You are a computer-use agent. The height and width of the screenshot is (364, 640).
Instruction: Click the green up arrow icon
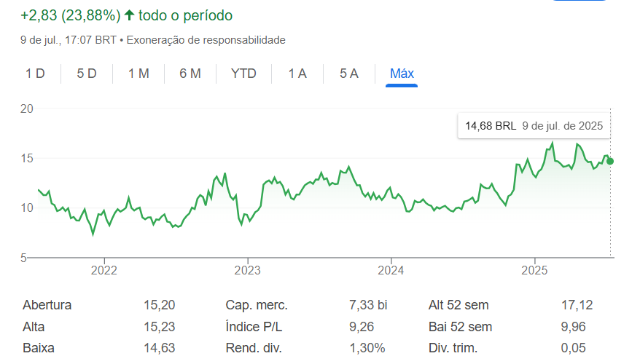(x=130, y=15)
